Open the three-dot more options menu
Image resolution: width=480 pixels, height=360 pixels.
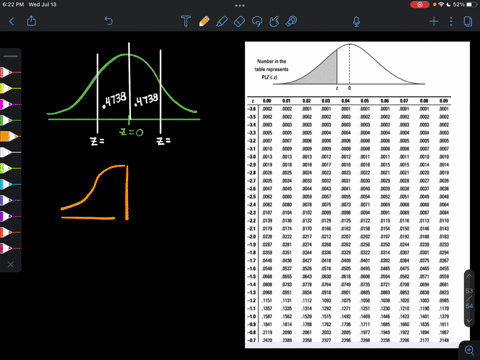click(x=451, y=22)
